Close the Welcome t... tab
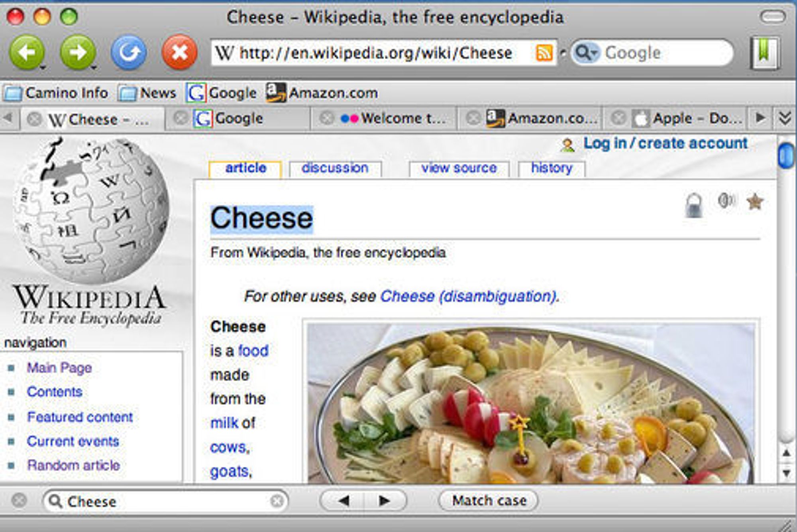Image resolution: width=797 pixels, height=532 pixels. tap(327, 118)
